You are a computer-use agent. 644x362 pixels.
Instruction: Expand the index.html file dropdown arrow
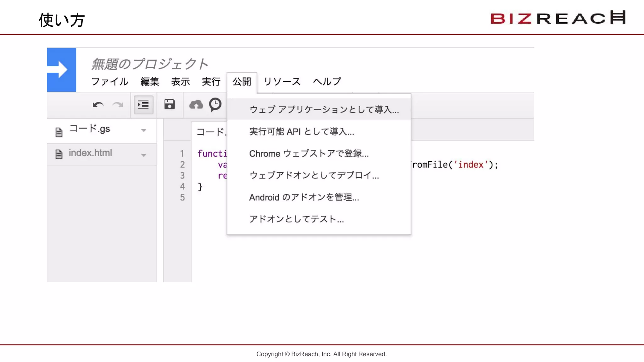[x=144, y=155]
